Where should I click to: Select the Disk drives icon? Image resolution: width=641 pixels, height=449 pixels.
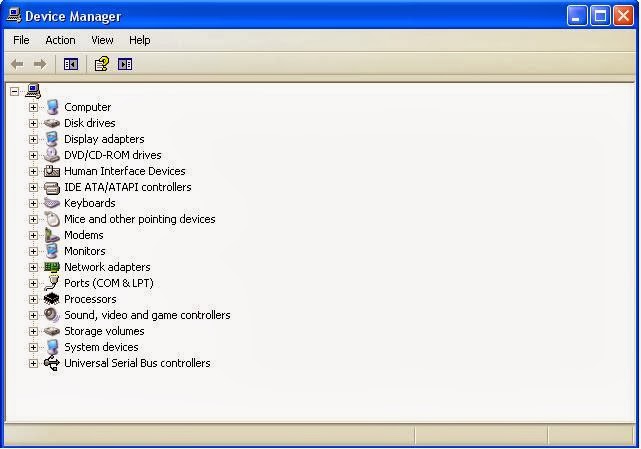point(52,123)
